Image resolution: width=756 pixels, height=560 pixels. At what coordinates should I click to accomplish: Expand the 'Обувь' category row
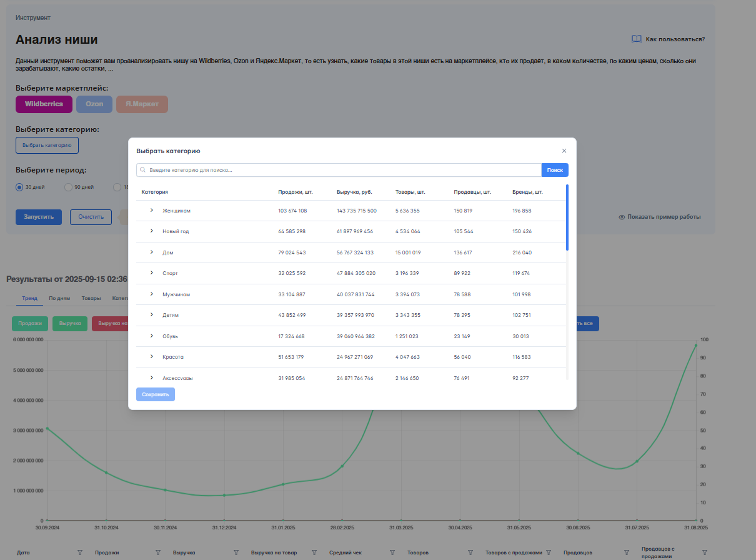click(x=152, y=336)
